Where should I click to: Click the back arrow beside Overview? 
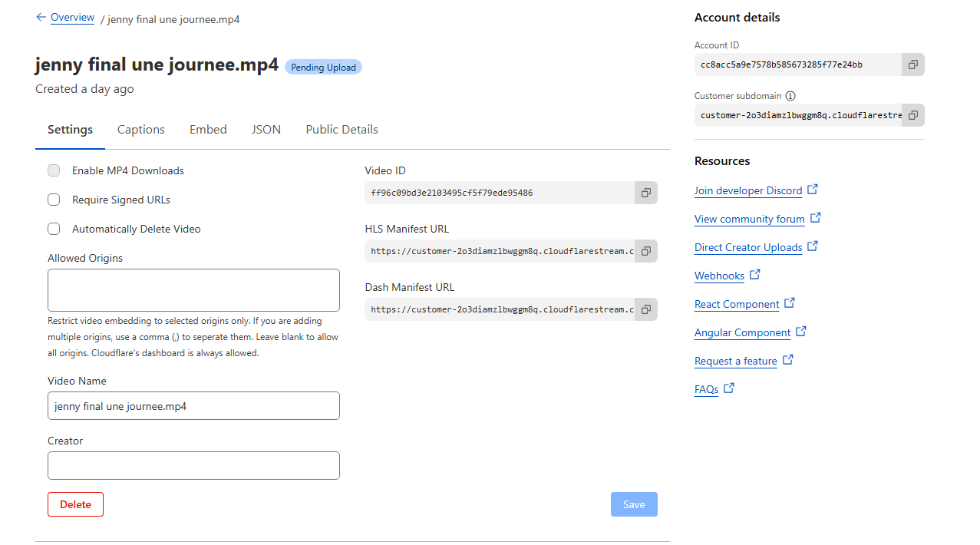coord(41,17)
